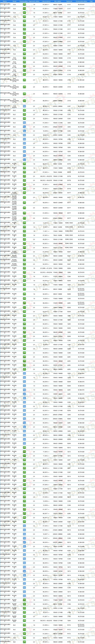This screenshot has width=95, height=644.
Task: Click petrol icon in CLA (C118) 225kW / 306KM row
Action: (24, 75)
